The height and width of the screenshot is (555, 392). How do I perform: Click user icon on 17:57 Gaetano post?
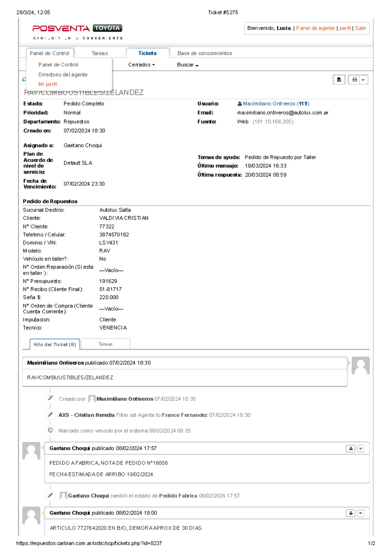click(351, 448)
